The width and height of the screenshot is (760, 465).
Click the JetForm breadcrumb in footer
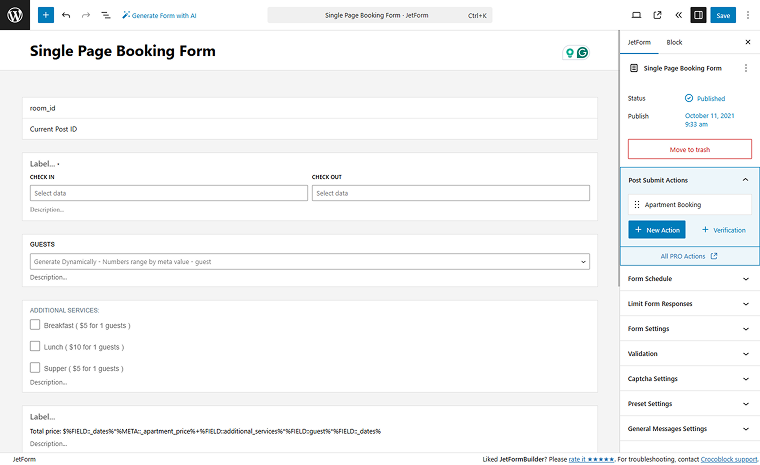click(x=24, y=459)
